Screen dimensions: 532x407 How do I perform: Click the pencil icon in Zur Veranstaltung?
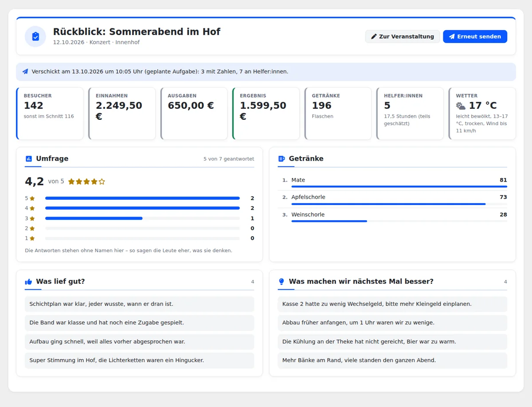pyautogui.click(x=374, y=36)
